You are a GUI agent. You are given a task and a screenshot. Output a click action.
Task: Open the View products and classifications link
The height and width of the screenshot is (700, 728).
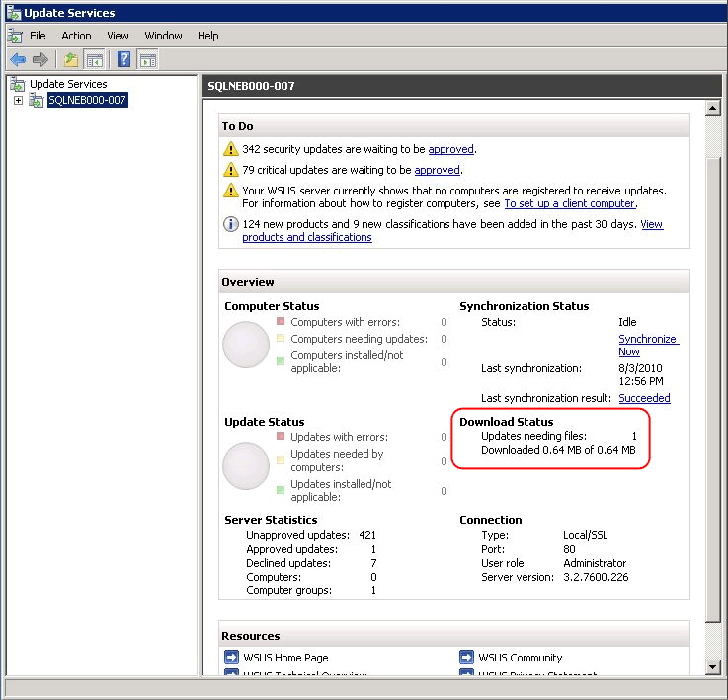tap(307, 237)
